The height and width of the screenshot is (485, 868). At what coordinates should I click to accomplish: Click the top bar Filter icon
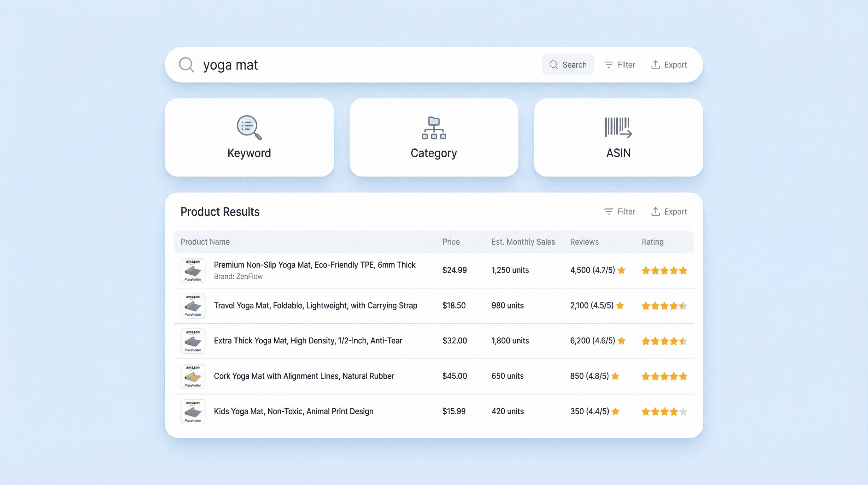point(608,65)
